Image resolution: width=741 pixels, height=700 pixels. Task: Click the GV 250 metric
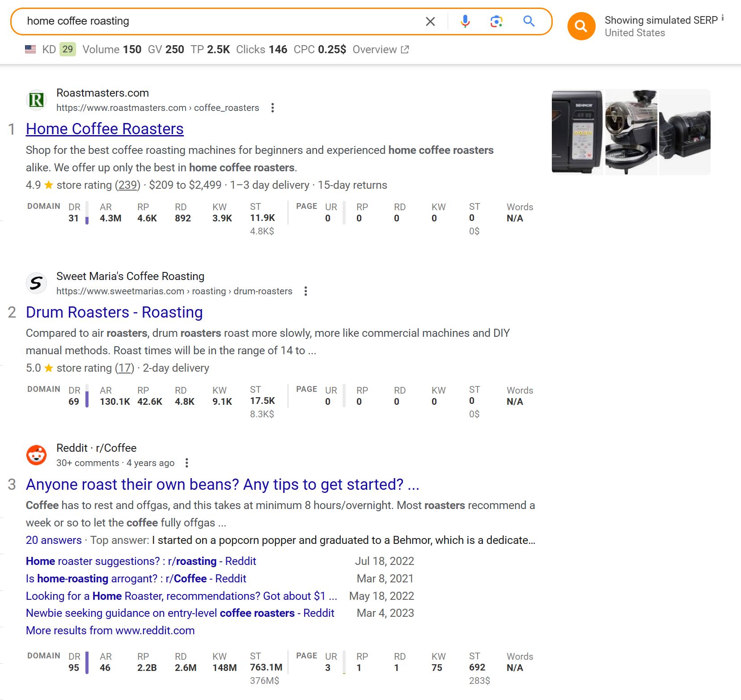coord(166,49)
